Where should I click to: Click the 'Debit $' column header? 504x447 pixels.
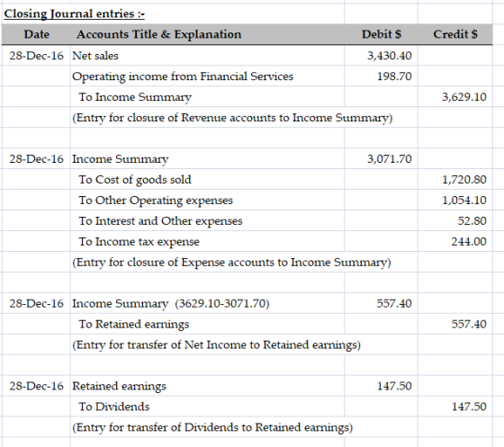382,34
